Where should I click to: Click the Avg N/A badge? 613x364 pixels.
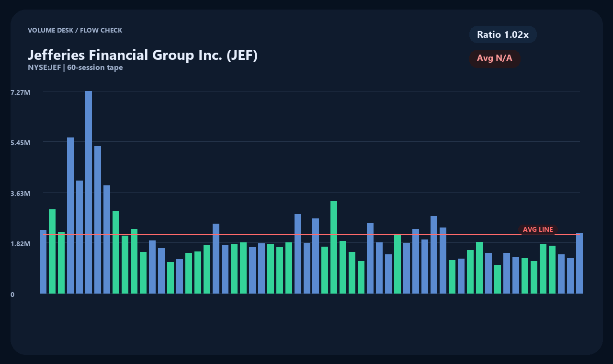click(x=495, y=58)
